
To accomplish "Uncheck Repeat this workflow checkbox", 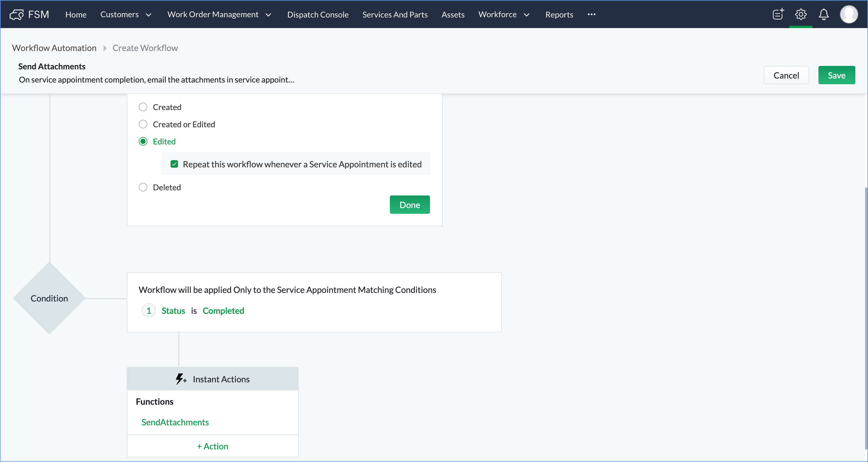I will click(174, 164).
